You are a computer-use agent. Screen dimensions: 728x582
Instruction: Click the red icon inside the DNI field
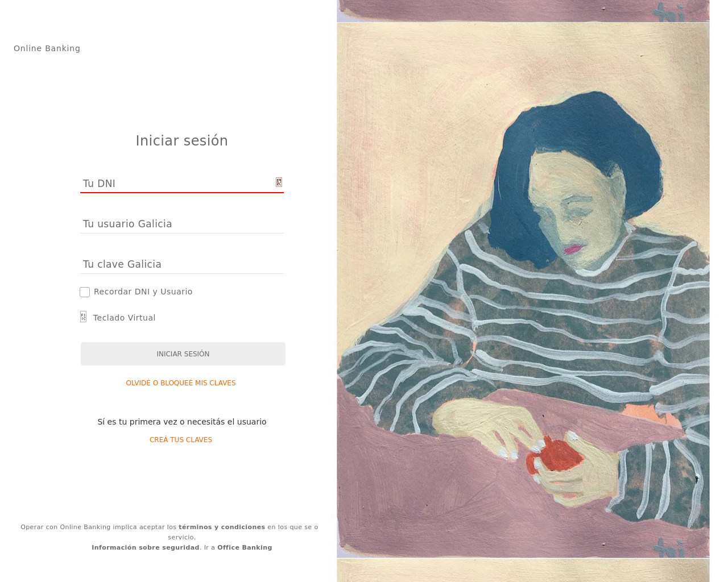coord(279,182)
